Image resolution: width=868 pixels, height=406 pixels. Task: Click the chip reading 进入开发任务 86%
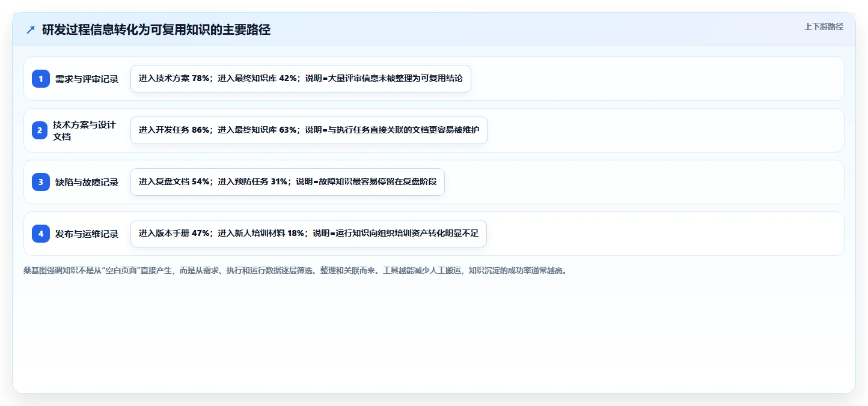point(309,130)
